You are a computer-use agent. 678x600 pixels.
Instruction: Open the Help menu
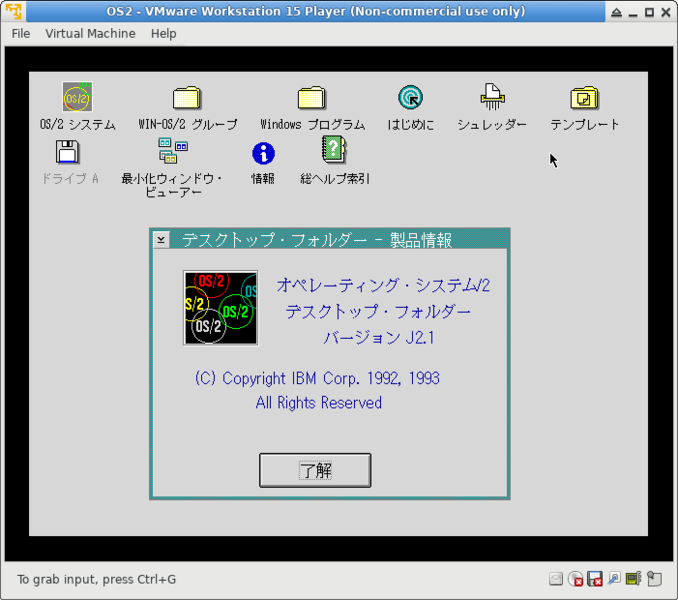pos(163,34)
